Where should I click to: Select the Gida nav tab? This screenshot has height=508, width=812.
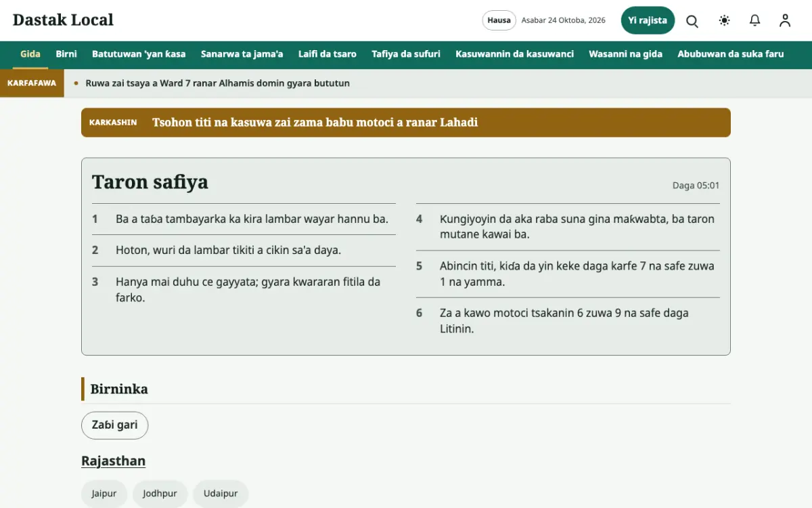[30, 54]
